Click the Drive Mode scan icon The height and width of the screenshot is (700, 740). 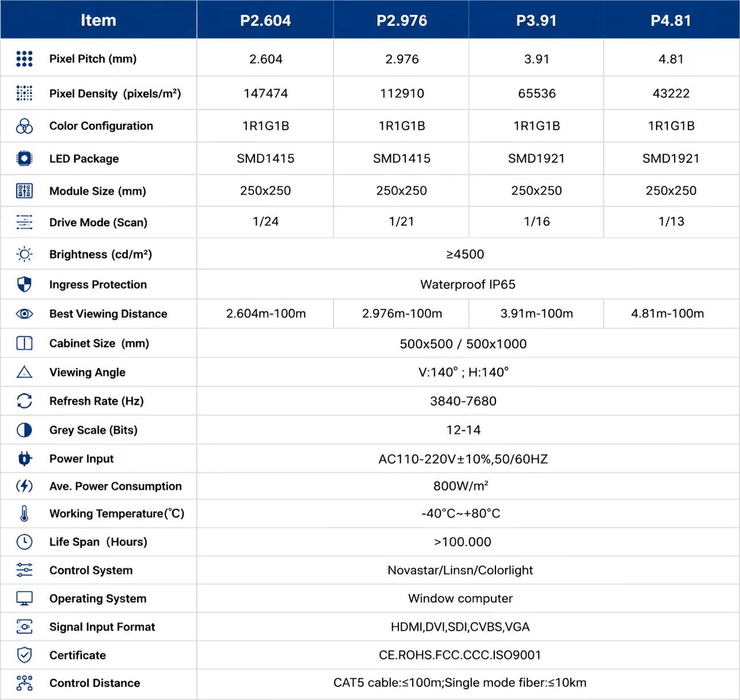tap(24, 222)
